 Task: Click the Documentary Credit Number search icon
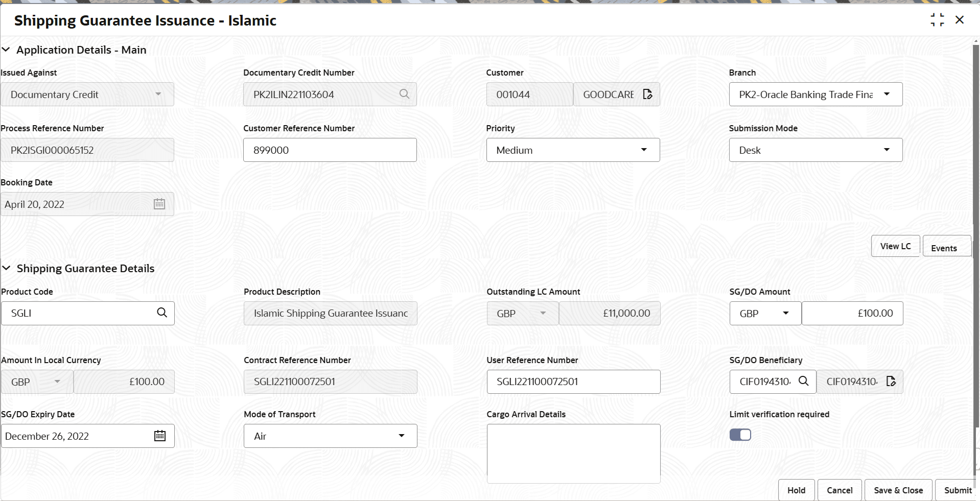(x=404, y=94)
